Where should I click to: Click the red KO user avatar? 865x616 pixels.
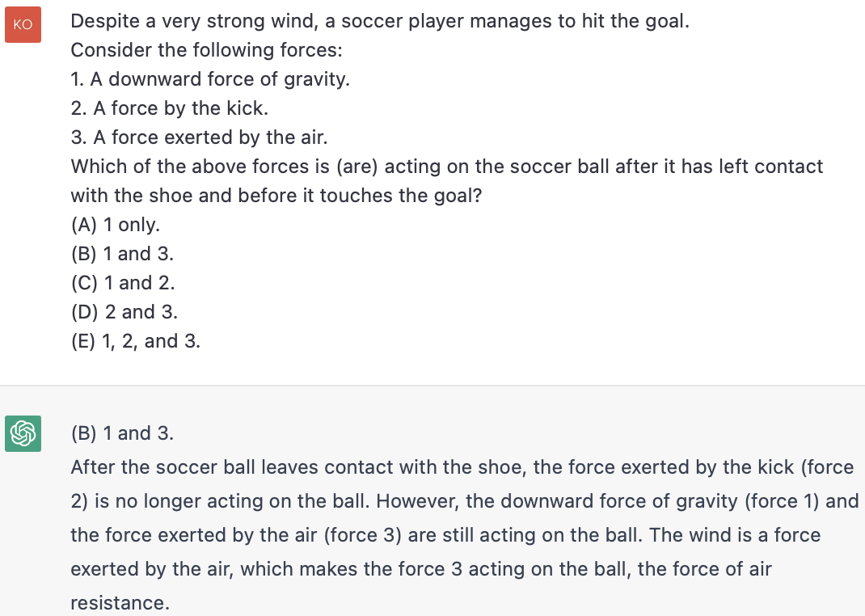point(23,24)
